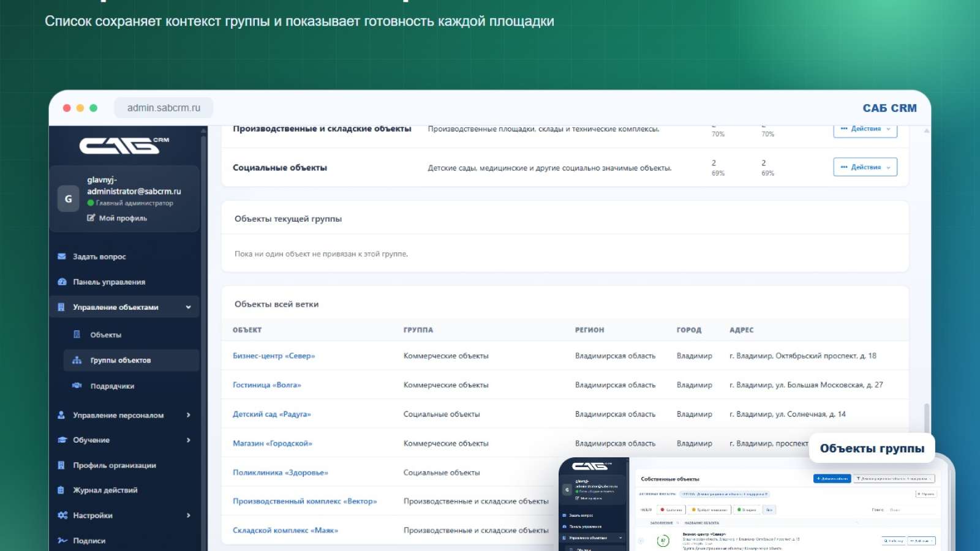Click the ОБЪЕКТ column header

click(247, 330)
